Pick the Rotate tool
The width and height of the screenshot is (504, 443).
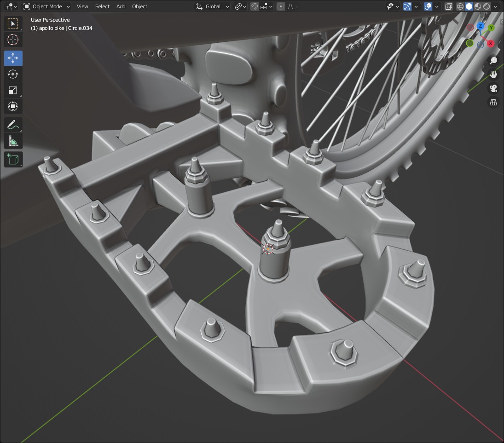tap(13, 74)
